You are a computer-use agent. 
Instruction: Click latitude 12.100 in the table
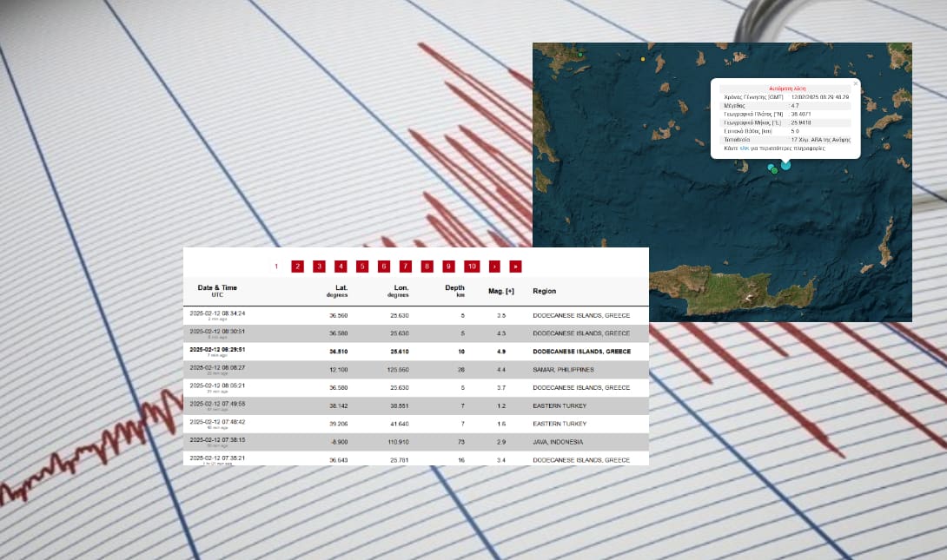[338, 369]
